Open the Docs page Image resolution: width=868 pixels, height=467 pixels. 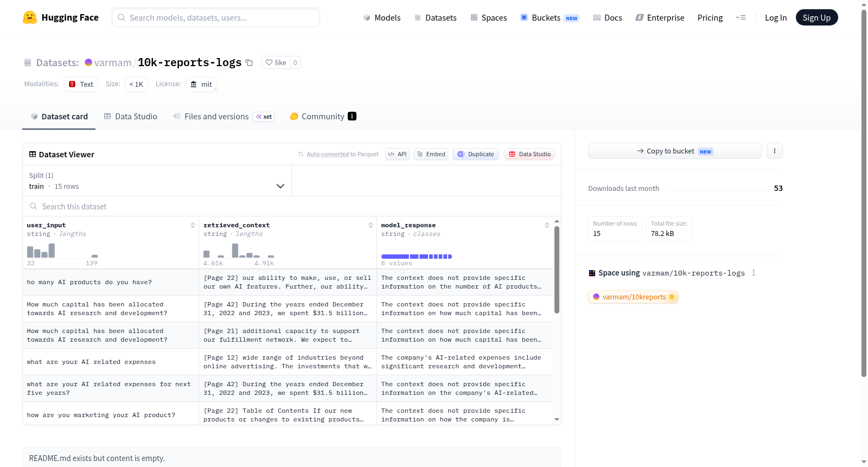[608, 17]
